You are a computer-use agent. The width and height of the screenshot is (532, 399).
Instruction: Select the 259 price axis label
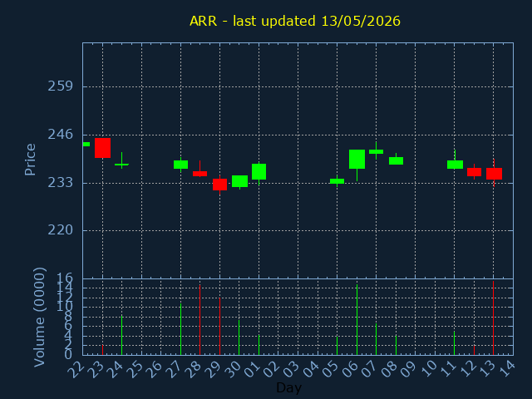point(61,86)
